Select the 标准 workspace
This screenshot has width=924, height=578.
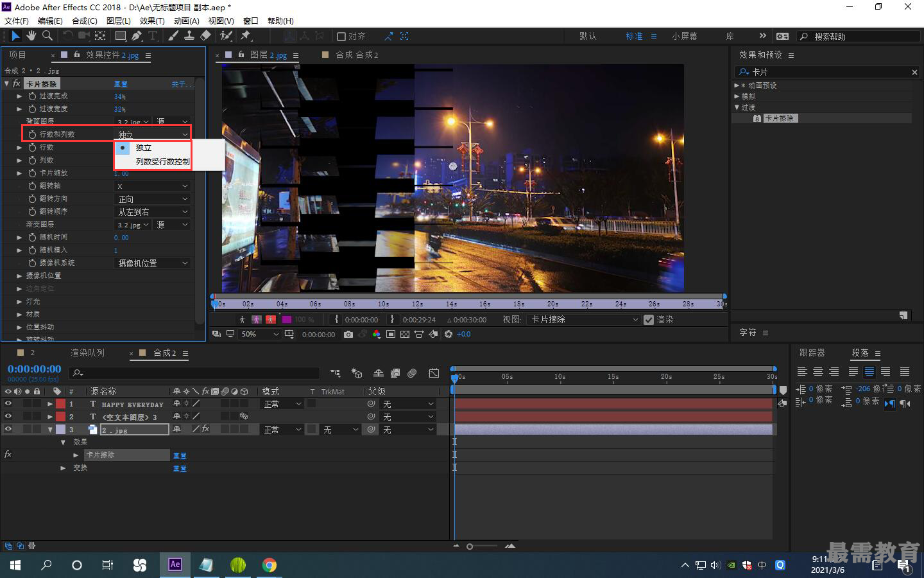coord(634,36)
